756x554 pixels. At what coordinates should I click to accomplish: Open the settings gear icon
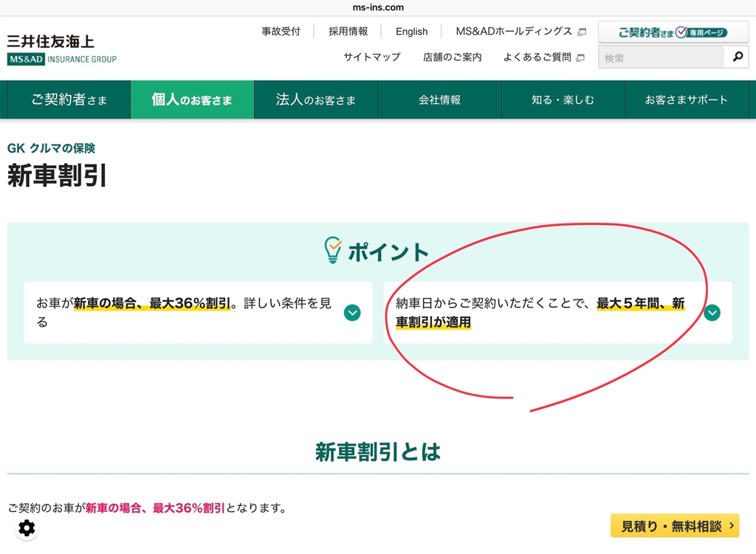pos(27,528)
